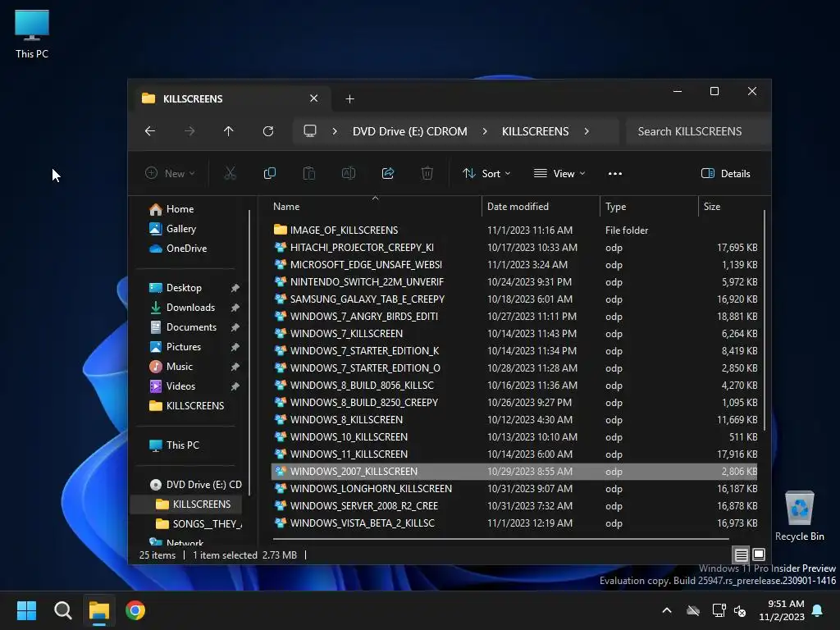Sort by Type column header
The width and height of the screenshot is (840, 630).
[x=649, y=206]
